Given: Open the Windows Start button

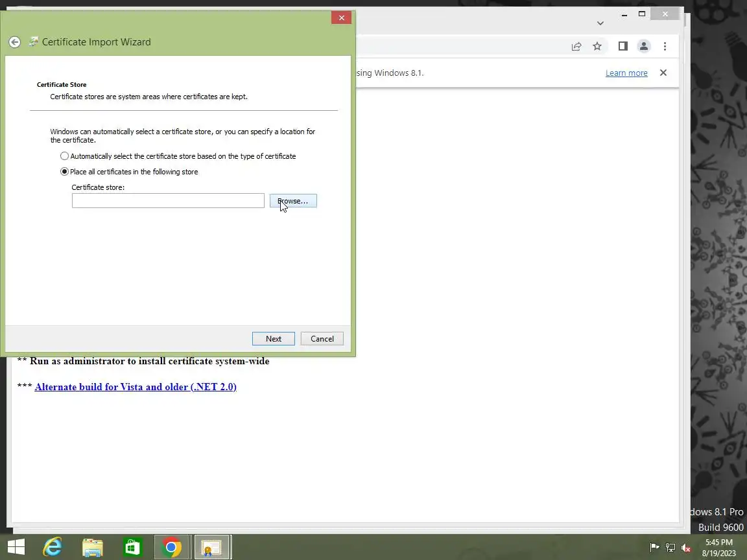Looking at the screenshot, I should (x=16, y=546).
